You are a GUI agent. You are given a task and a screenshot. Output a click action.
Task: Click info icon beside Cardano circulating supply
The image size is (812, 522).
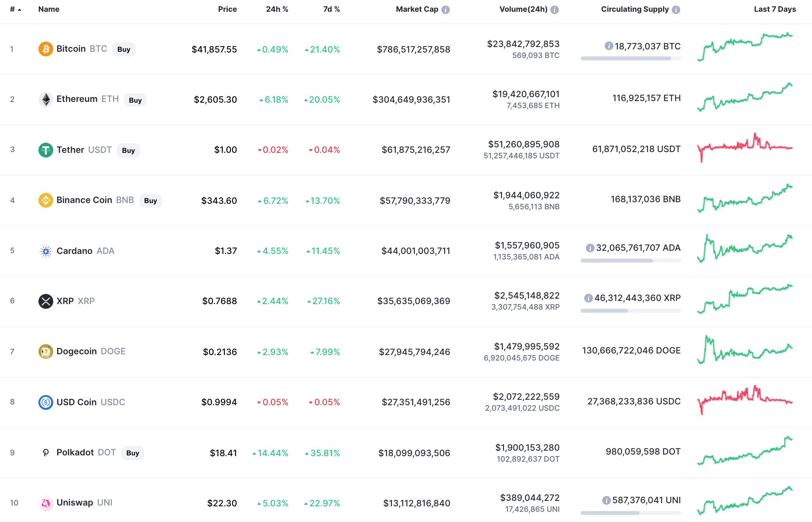click(590, 248)
